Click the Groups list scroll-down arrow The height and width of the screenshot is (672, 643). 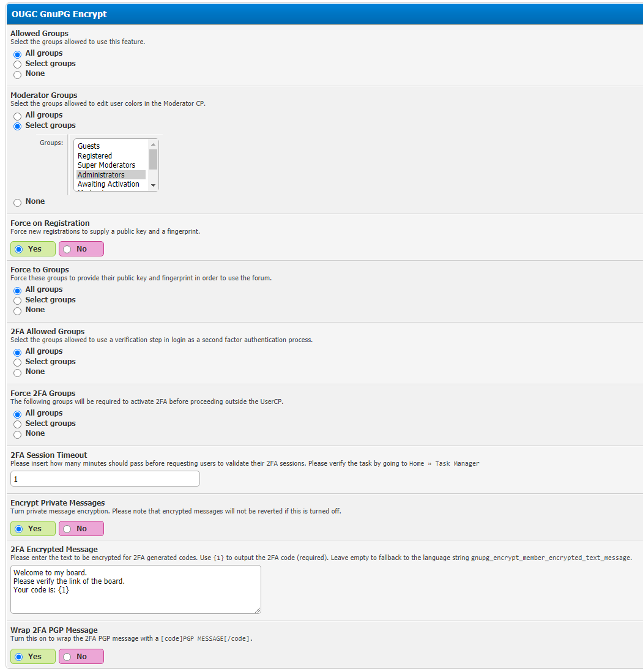154,185
